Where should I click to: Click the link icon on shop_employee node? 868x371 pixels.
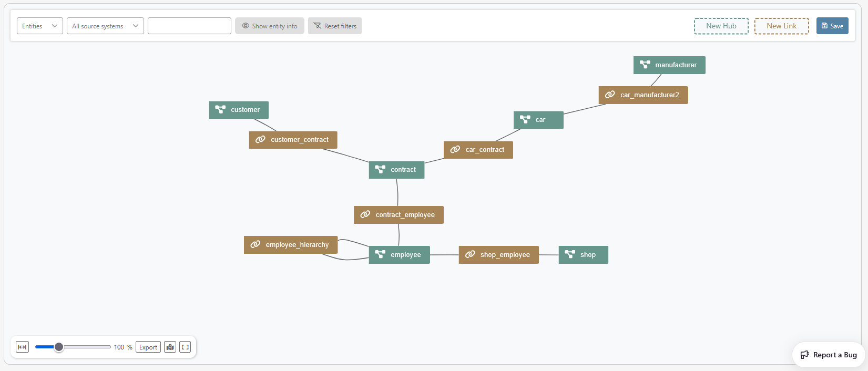[470, 254]
